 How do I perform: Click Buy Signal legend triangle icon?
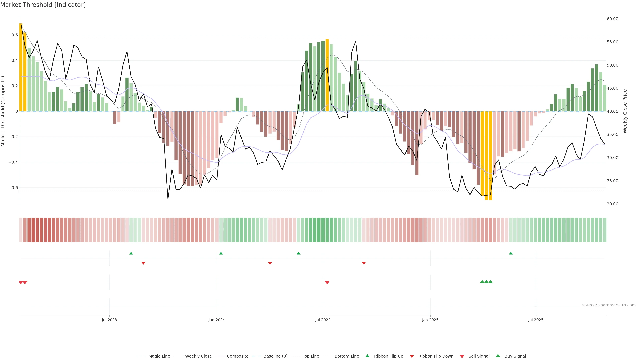point(498,356)
